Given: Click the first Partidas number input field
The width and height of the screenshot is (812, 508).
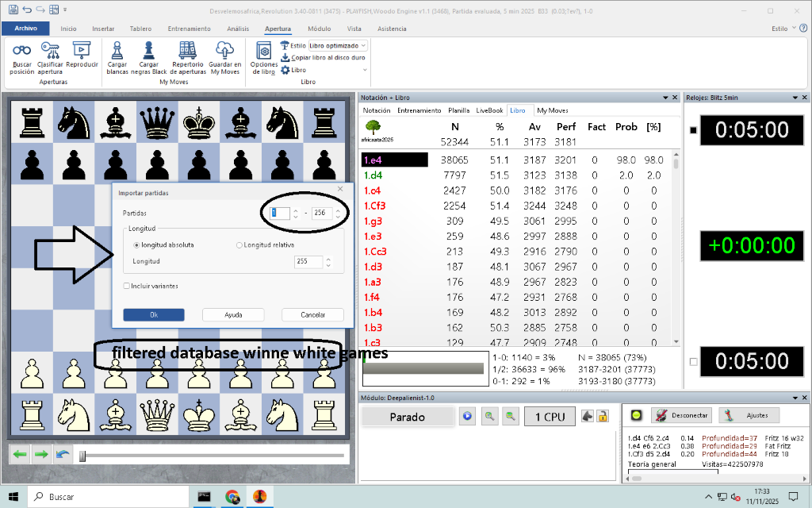Looking at the screenshot, I should (x=280, y=213).
